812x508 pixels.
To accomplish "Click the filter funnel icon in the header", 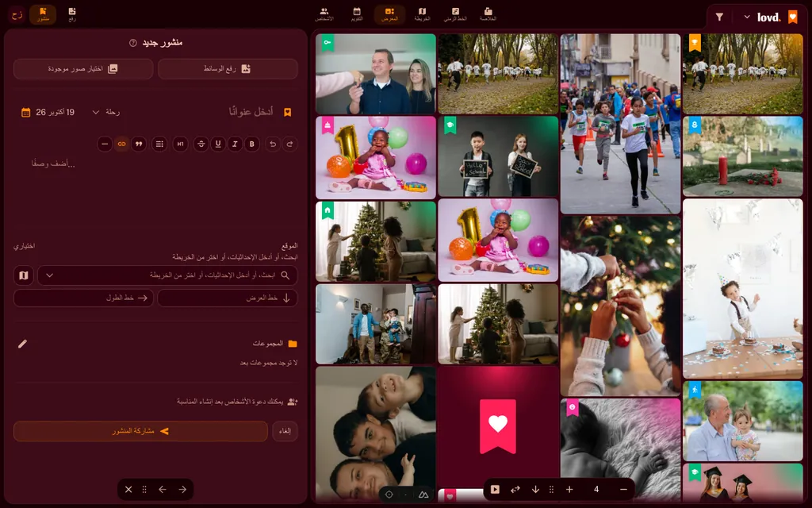I will (x=719, y=17).
